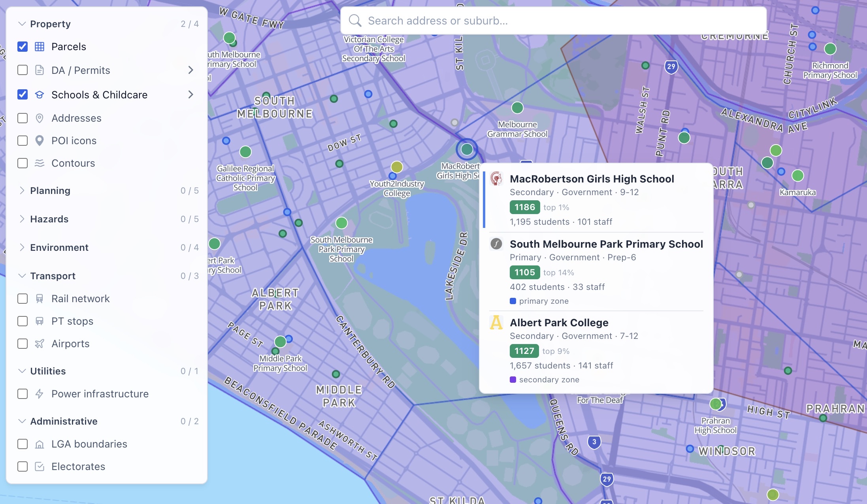The height and width of the screenshot is (504, 867).
Task: Collapse the Administrative section chevron
Action: coord(22,421)
